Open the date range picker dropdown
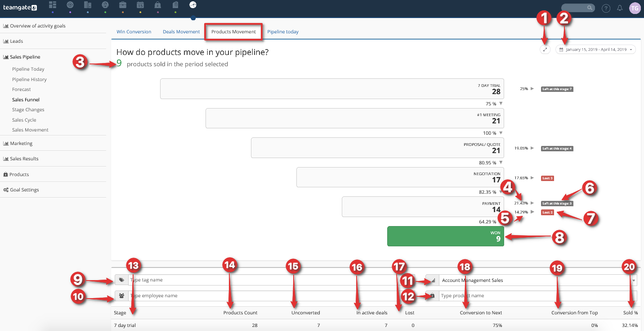Viewport: 644px width, 331px height. 595,50
